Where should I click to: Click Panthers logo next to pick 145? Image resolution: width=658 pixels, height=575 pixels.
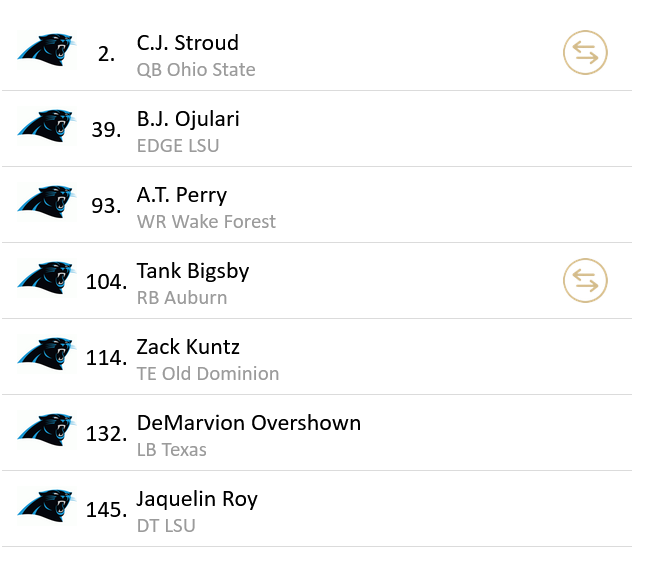click(46, 505)
